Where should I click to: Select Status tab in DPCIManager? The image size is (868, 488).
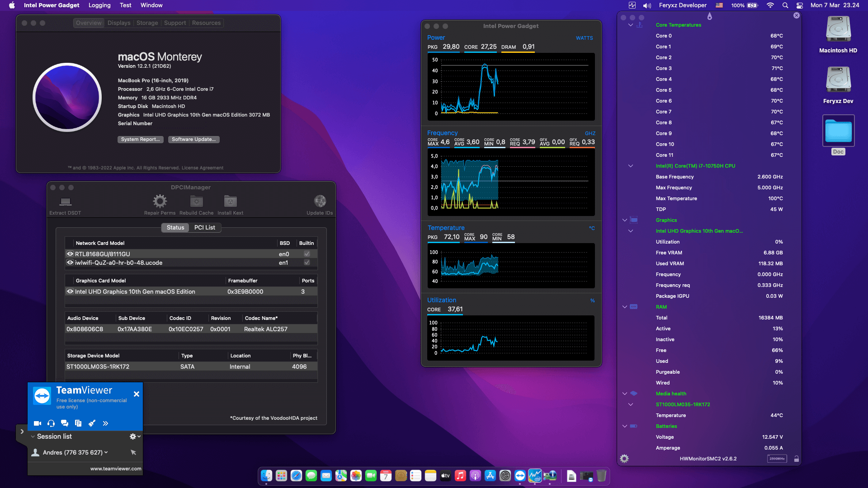click(x=175, y=228)
